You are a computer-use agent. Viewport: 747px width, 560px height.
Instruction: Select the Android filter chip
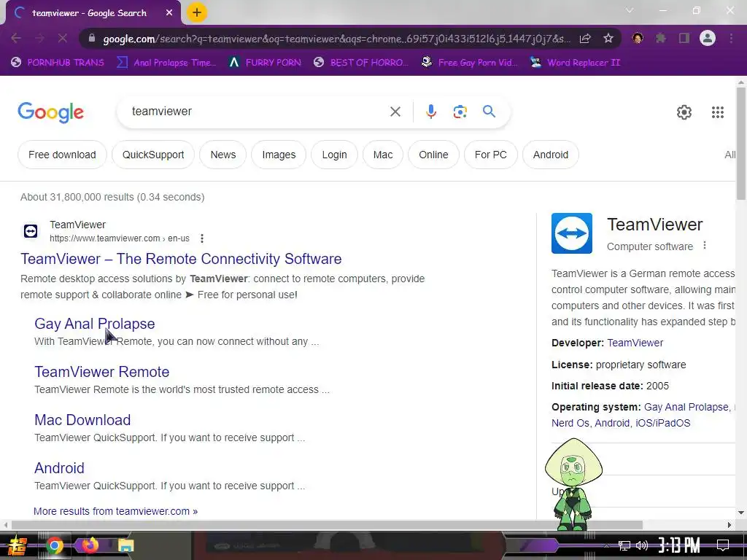[x=550, y=155]
